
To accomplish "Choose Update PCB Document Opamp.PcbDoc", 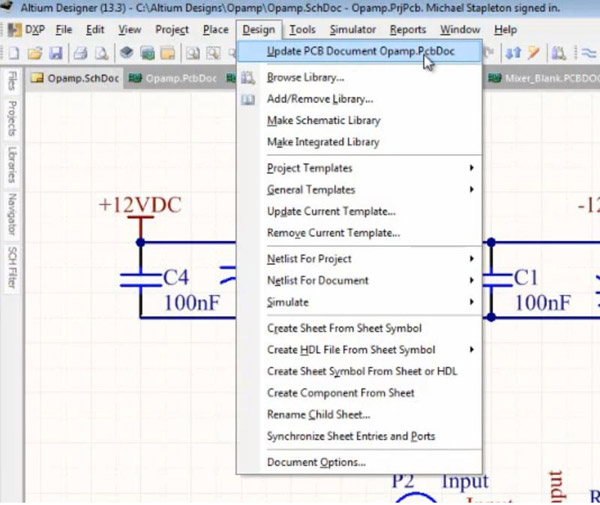I will [x=359, y=52].
